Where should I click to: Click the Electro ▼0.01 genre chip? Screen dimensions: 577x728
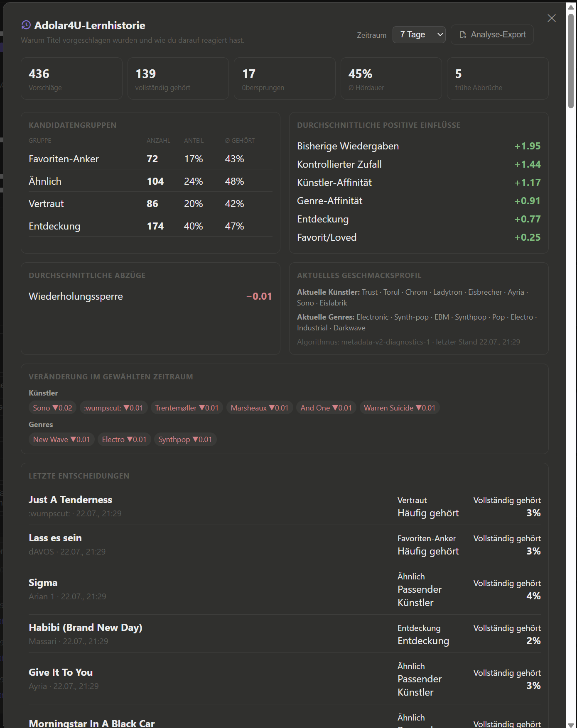point(124,440)
